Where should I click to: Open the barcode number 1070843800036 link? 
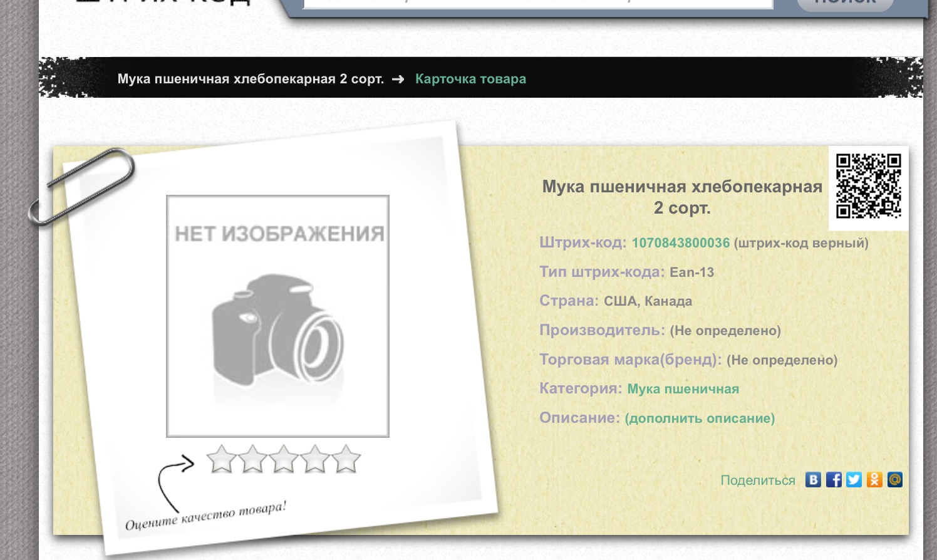680,243
